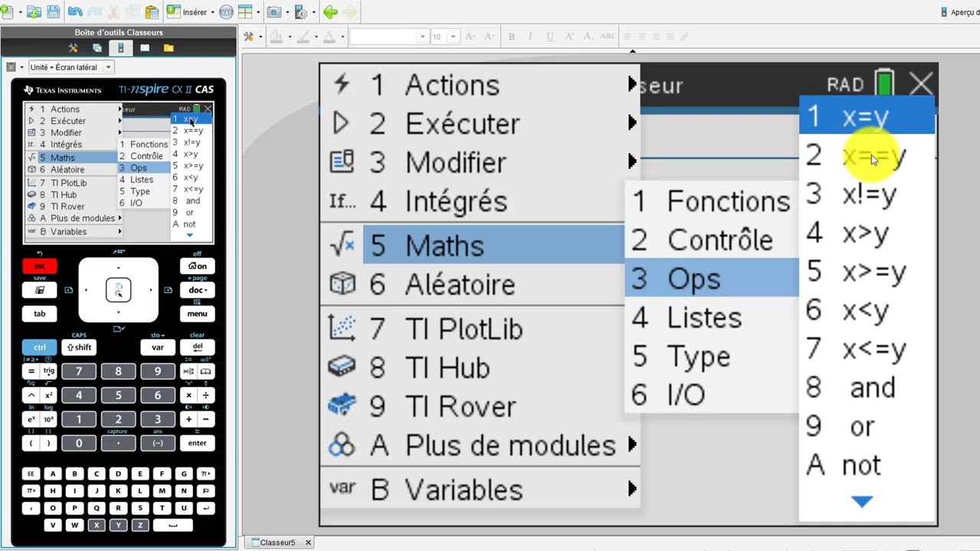Open the document tools tab in toolbox

pyautogui.click(x=73, y=47)
